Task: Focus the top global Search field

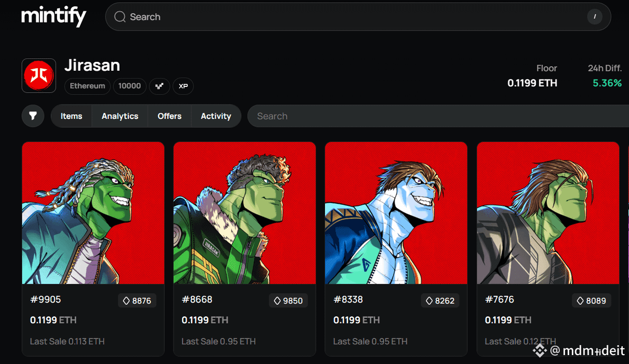Action: tap(358, 17)
